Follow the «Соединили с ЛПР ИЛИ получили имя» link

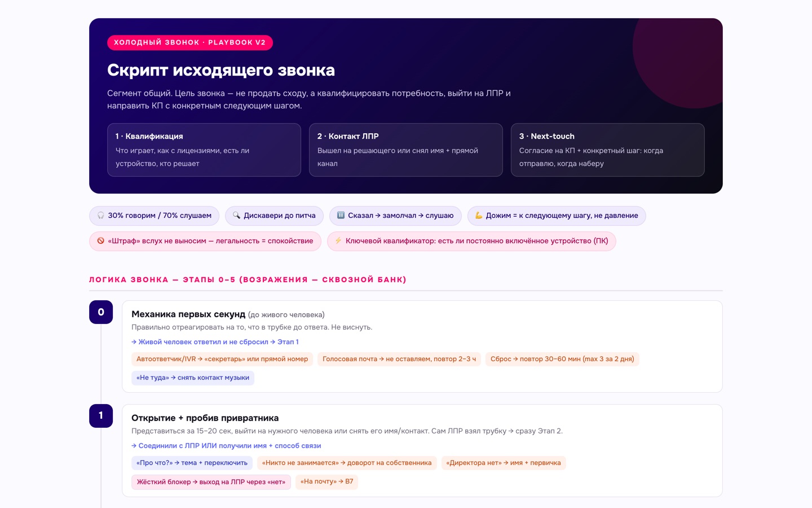click(x=226, y=446)
